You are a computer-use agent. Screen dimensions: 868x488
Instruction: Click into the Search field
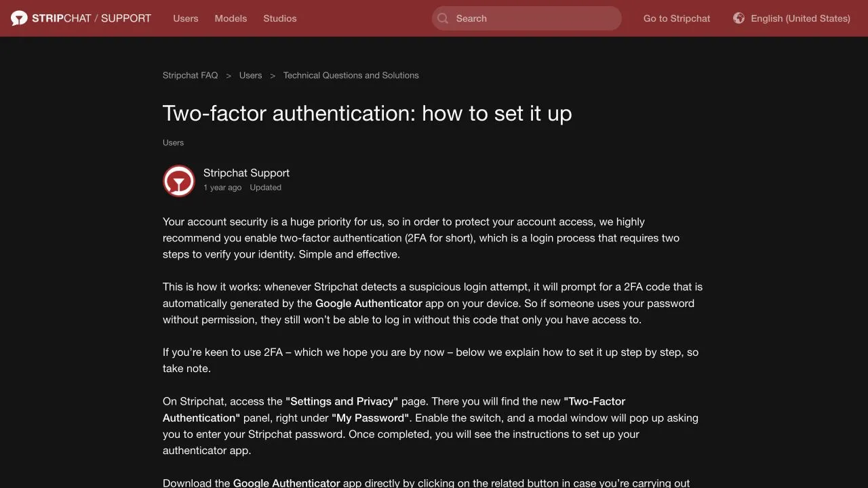tap(527, 18)
